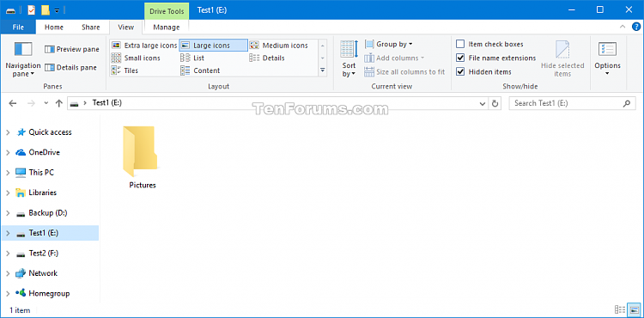The image size is (644, 318).
Task: Go up one folder level
Action: pos(58,103)
